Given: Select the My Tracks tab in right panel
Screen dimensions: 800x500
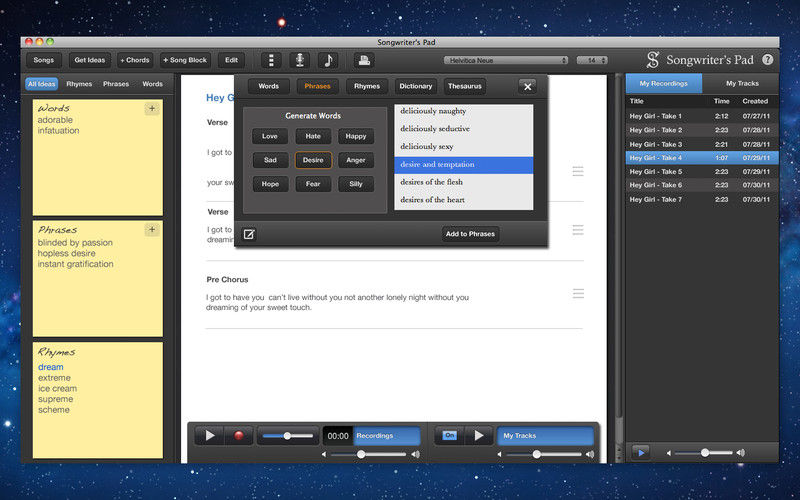Looking at the screenshot, I should point(742,83).
